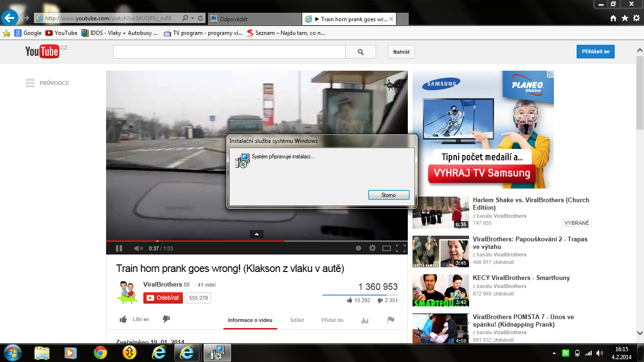Click Storno in the Windows installer dialog

(388, 195)
